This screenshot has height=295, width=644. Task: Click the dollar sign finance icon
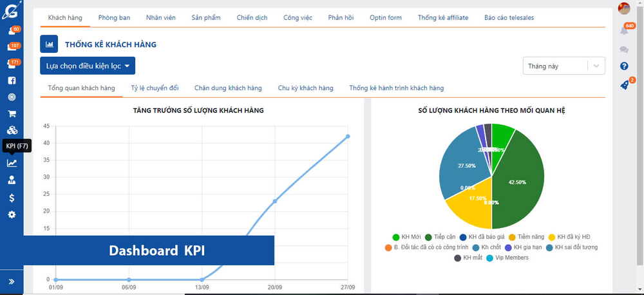coord(12,198)
